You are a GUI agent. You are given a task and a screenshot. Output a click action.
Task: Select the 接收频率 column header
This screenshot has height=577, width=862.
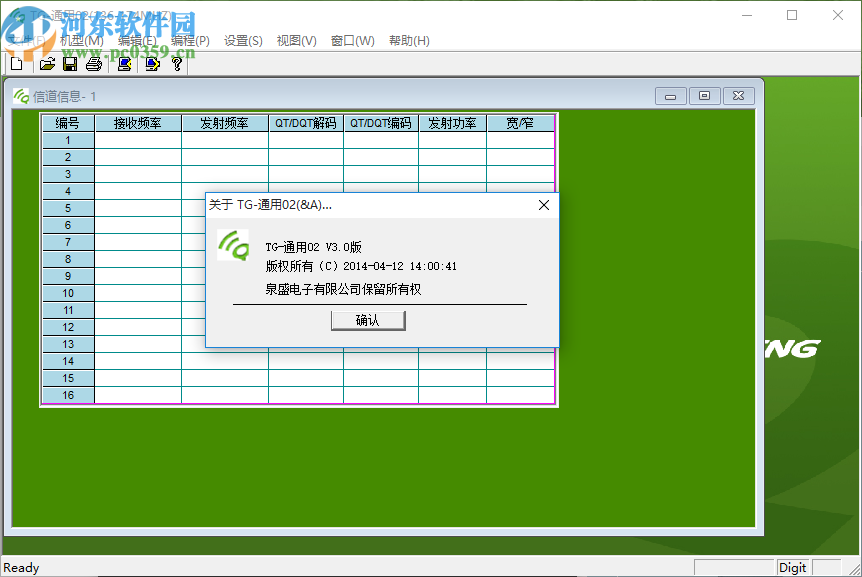click(138, 122)
